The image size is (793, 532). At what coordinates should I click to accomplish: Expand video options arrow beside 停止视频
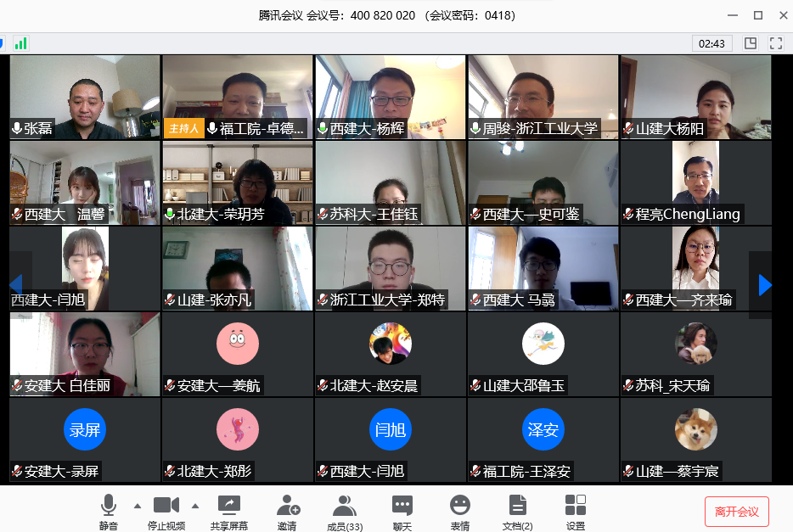coord(194,506)
